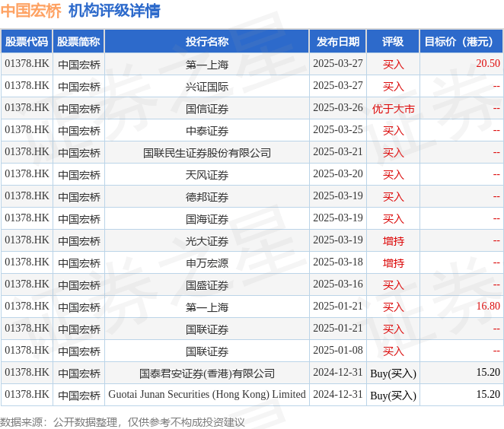Viewport: 504px width, 429px height.
Task: Click 15.20 in Guotai Junan English row
Action: 488,394
